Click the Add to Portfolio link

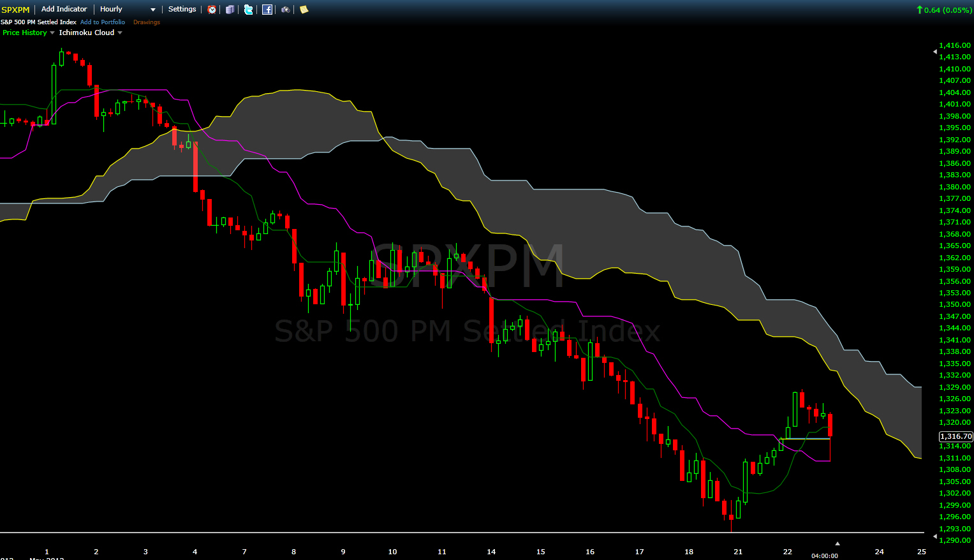point(103,22)
